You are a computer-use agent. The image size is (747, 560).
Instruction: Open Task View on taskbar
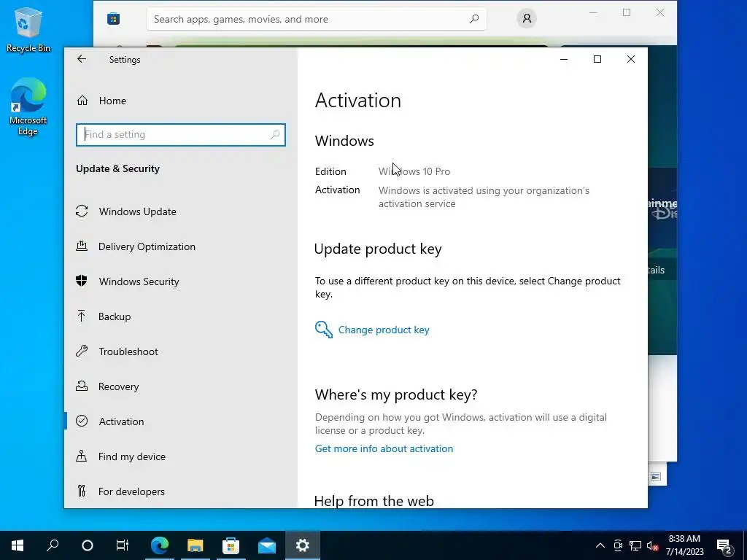pyautogui.click(x=123, y=545)
